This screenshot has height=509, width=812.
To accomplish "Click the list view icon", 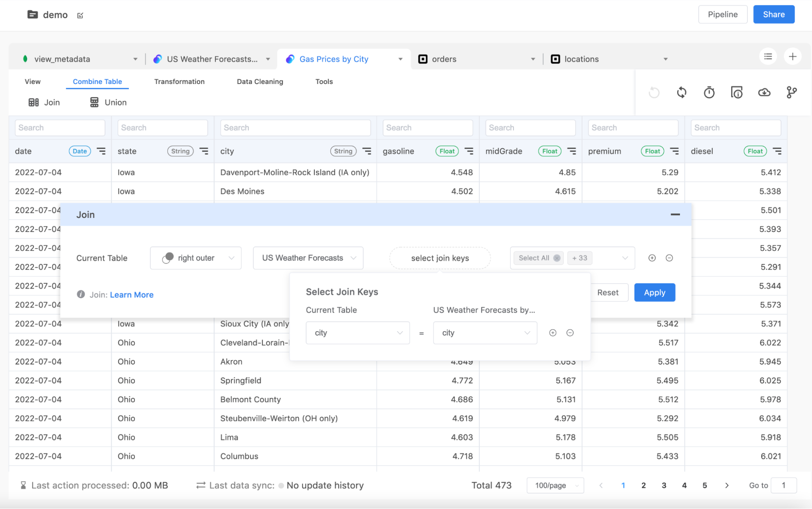I will tap(768, 57).
